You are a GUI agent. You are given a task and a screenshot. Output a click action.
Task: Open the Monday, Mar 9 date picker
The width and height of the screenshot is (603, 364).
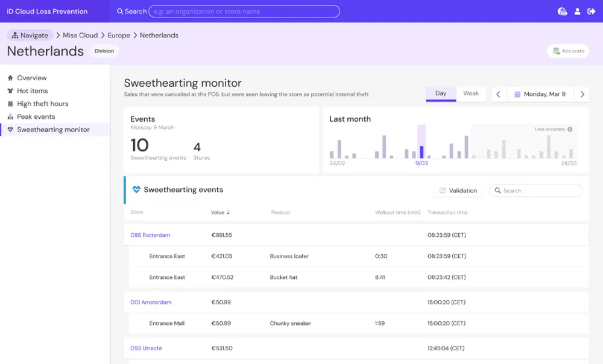coord(540,94)
